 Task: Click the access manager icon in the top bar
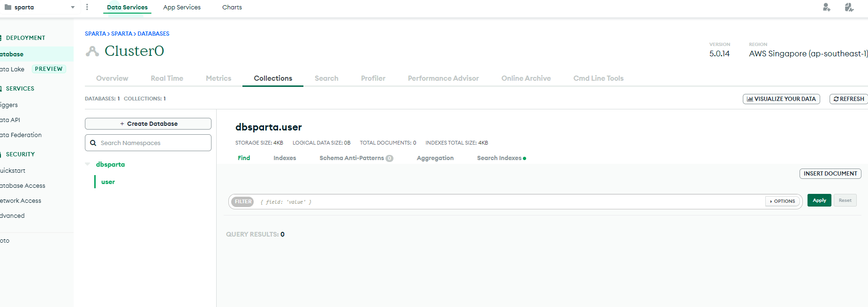point(849,7)
